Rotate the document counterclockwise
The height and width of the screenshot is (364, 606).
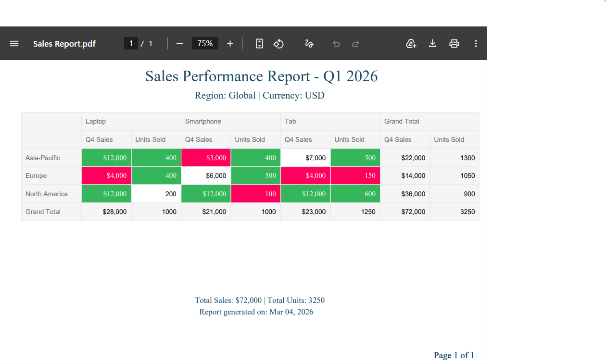coord(278,44)
